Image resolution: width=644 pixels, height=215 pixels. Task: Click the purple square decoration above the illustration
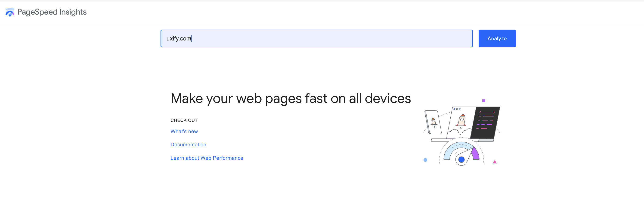[484, 101]
